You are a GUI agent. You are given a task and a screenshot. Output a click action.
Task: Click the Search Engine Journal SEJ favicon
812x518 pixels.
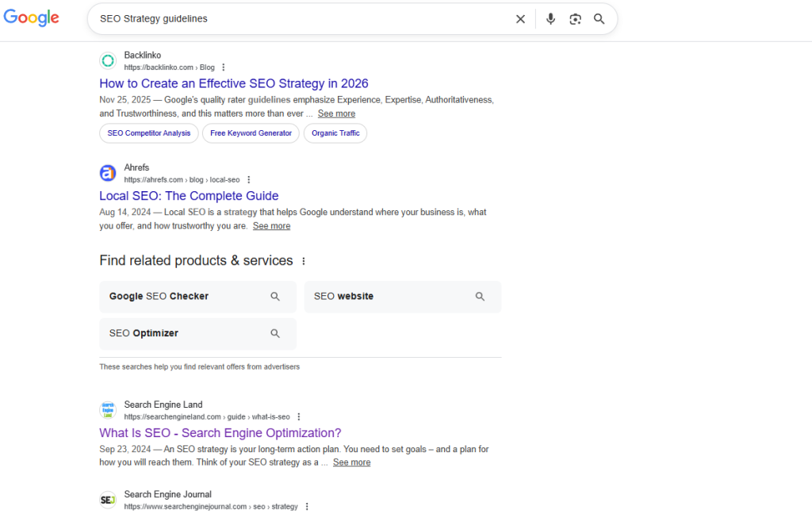point(108,500)
